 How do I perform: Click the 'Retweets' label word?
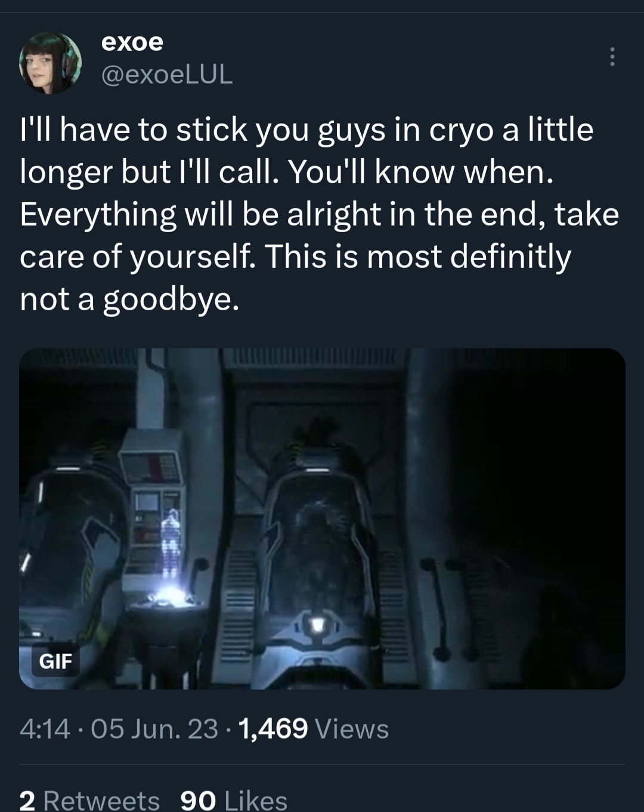click(101, 800)
